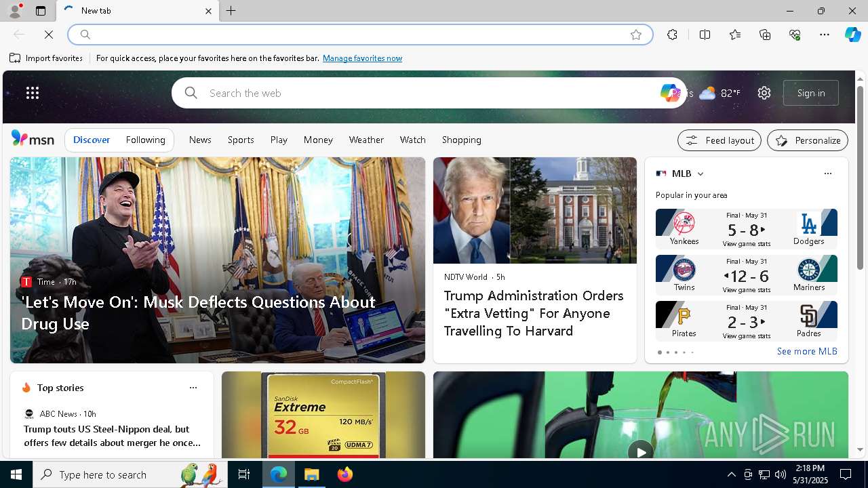Click page scrollbar down arrow
The height and width of the screenshot is (488, 868).
861,449
